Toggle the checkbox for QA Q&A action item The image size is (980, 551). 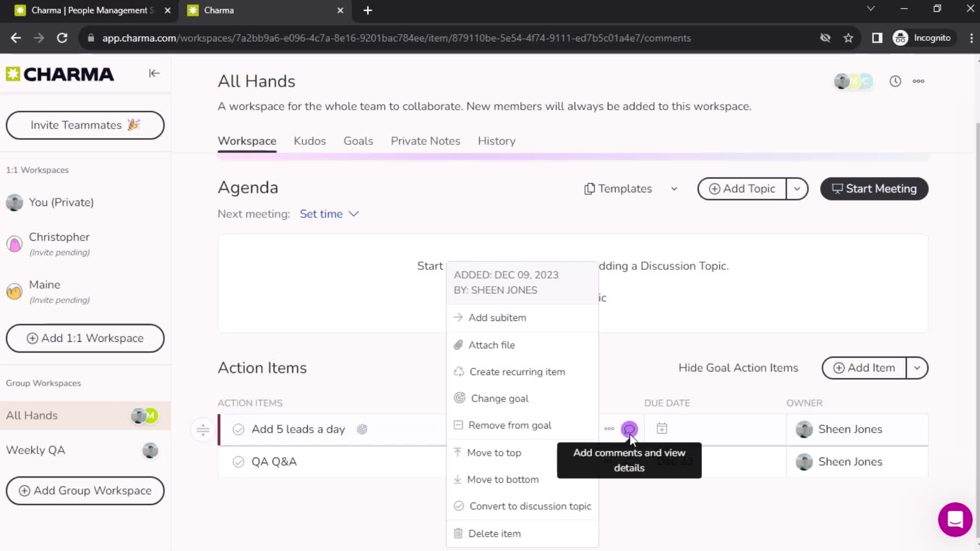click(x=239, y=462)
